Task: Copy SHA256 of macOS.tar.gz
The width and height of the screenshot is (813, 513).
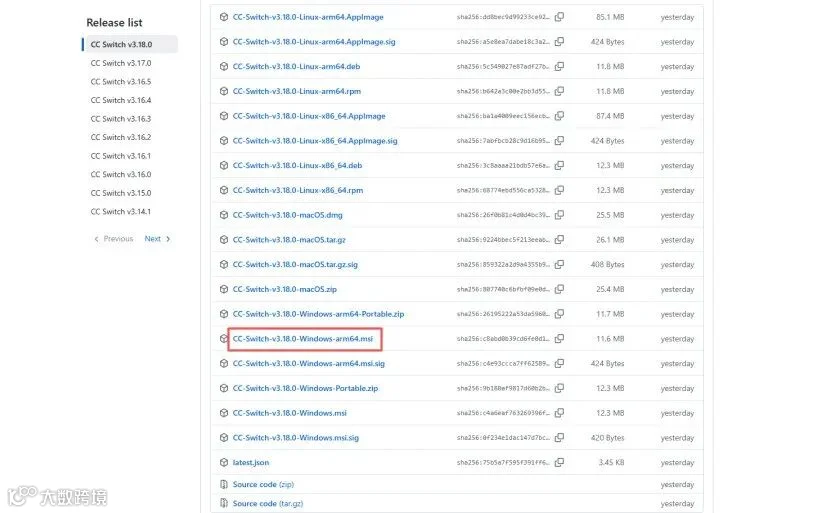Action: click(559, 240)
